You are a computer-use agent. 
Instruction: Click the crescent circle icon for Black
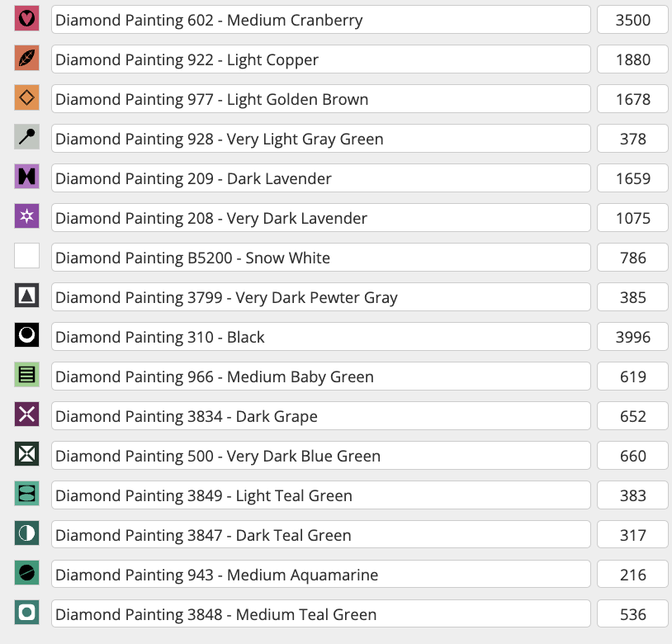coord(26,337)
